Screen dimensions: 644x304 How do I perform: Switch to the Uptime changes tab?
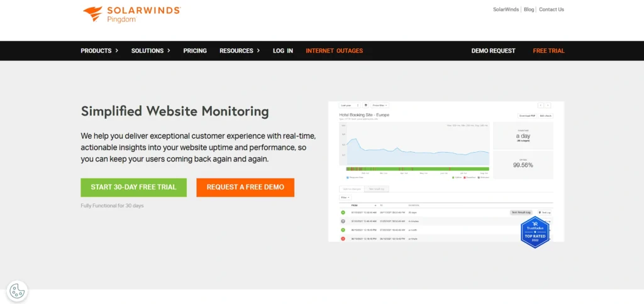352,188
